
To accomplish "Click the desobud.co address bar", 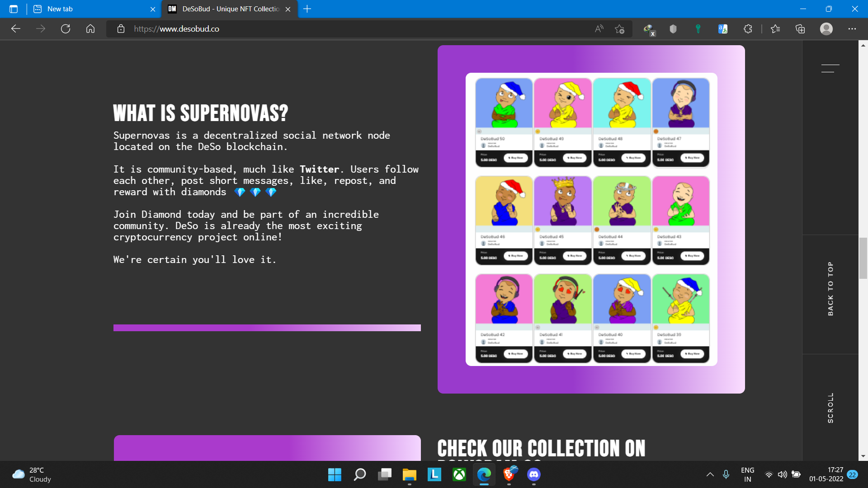I will (316, 29).
